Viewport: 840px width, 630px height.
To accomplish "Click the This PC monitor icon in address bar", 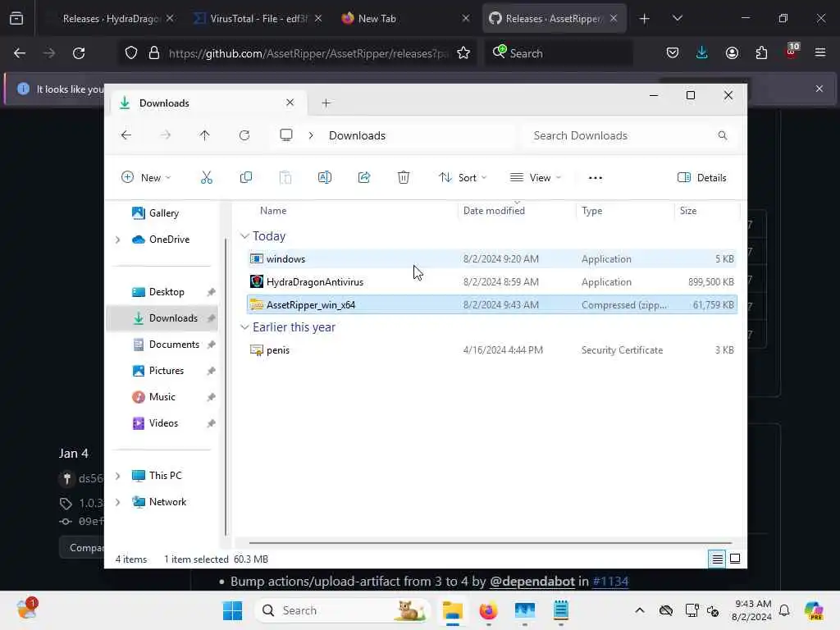I will (x=286, y=135).
